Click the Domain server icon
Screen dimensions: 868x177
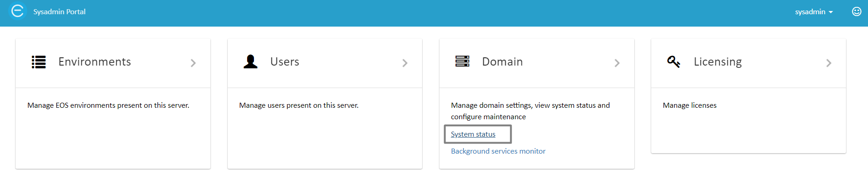tap(462, 61)
